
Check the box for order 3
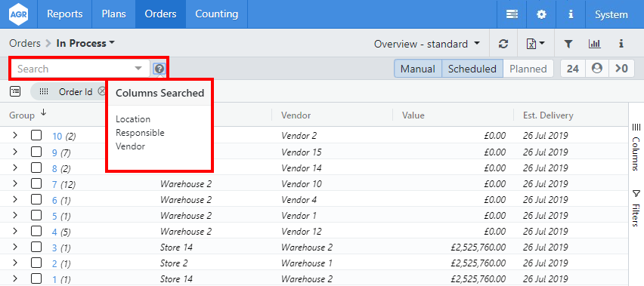[x=36, y=247]
